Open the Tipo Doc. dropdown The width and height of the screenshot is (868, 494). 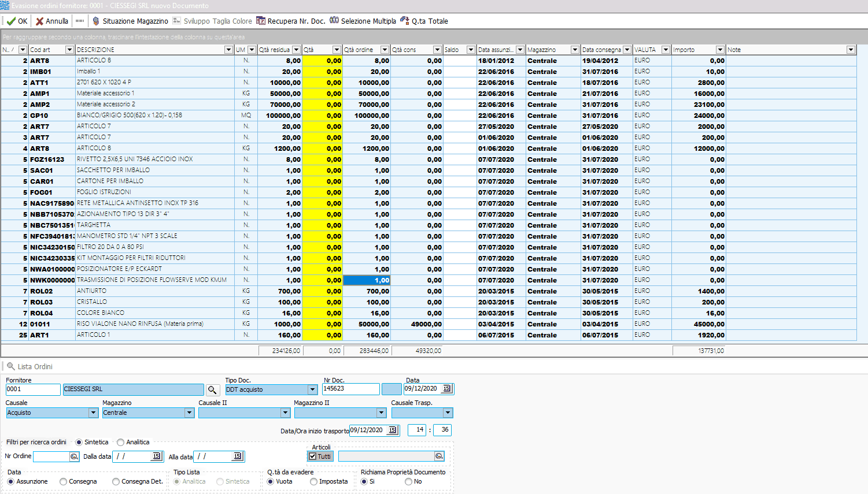coord(312,389)
